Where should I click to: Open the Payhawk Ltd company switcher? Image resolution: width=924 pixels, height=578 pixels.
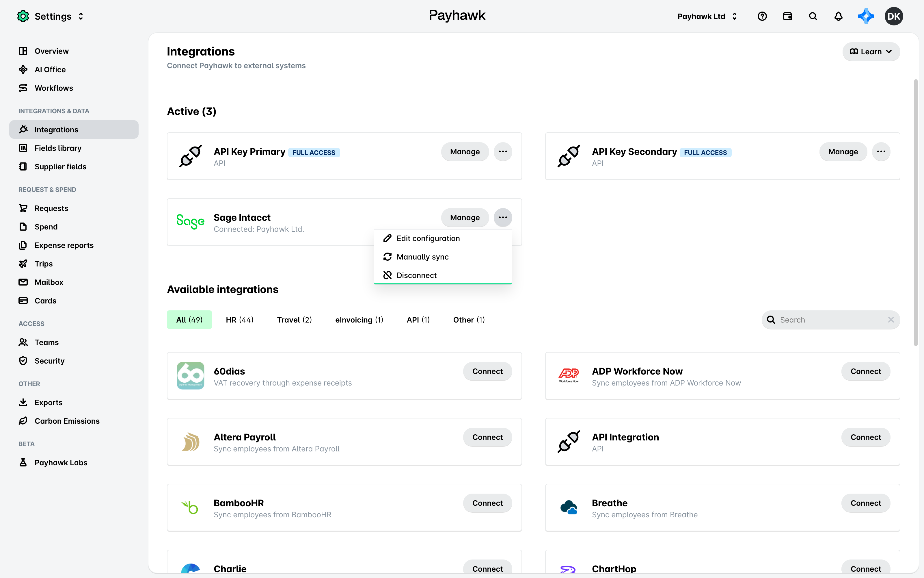[707, 16]
